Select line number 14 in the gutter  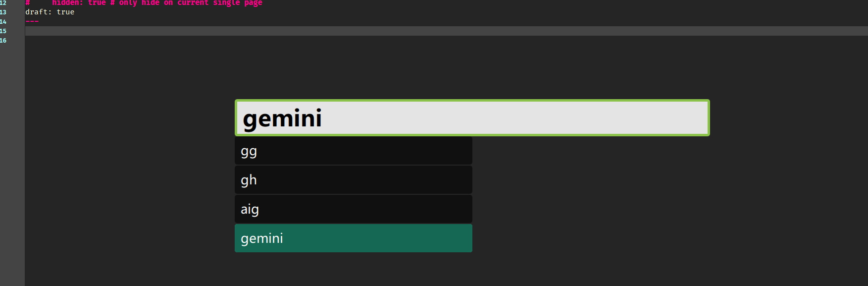pos(3,21)
